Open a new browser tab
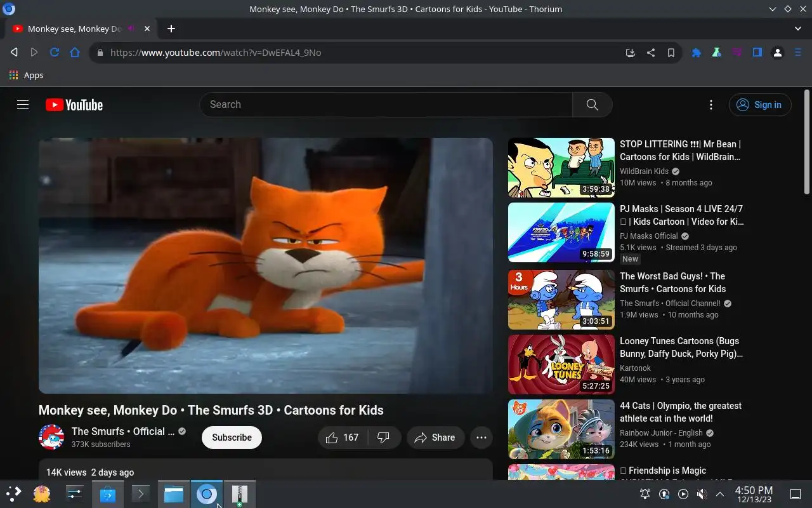This screenshot has width=812, height=508. click(x=171, y=29)
